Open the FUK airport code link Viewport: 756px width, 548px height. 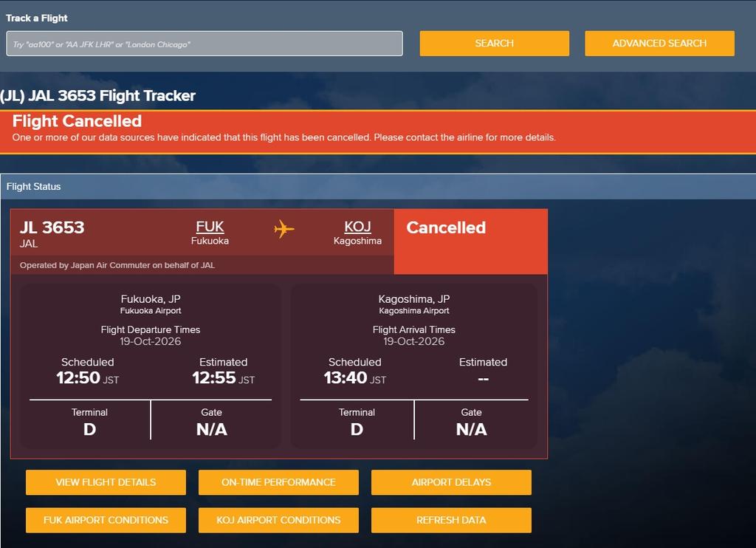click(x=210, y=227)
